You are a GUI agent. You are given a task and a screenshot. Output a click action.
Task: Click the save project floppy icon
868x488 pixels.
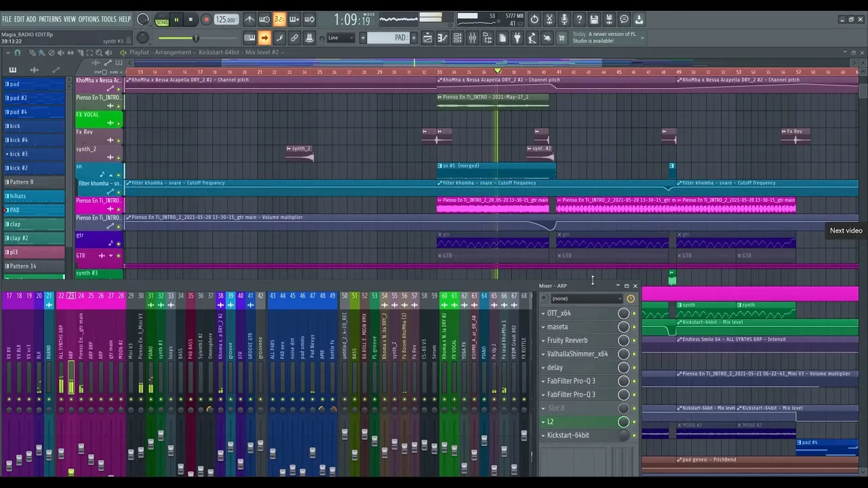coord(594,20)
